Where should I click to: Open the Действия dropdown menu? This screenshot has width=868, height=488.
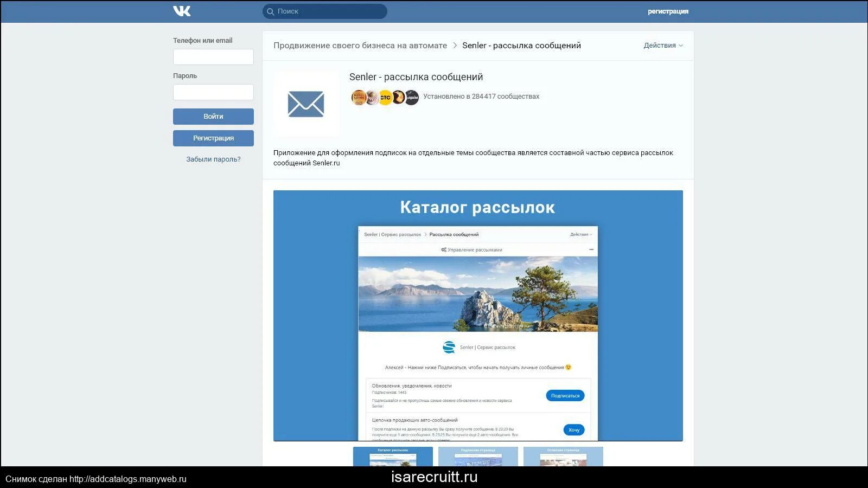tap(663, 46)
